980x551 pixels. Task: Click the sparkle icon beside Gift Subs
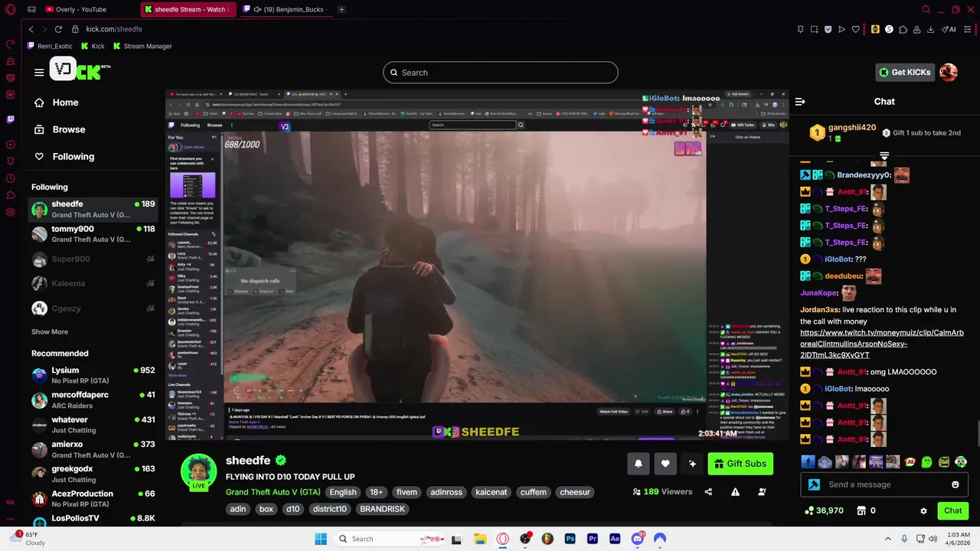(692, 464)
